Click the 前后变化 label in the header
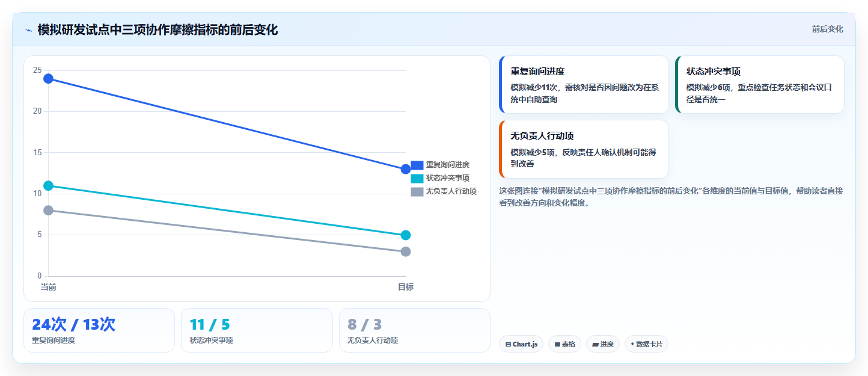 tap(827, 29)
